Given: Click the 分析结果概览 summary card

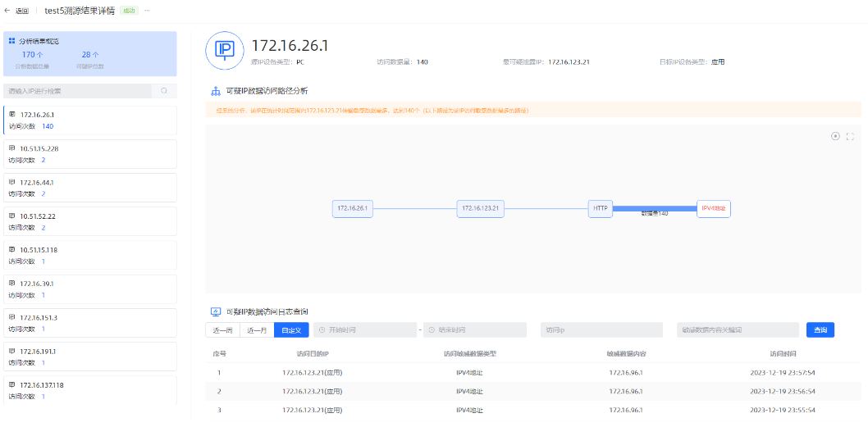Looking at the screenshot, I should pyautogui.click(x=89, y=53).
